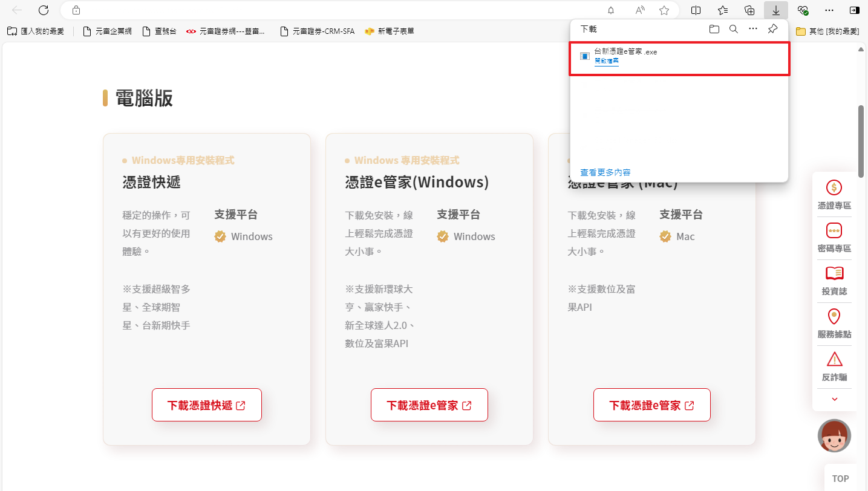The height and width of the screenshot is (491, 868).
Task: Click the browser refresh button
Action: point(44,10)
